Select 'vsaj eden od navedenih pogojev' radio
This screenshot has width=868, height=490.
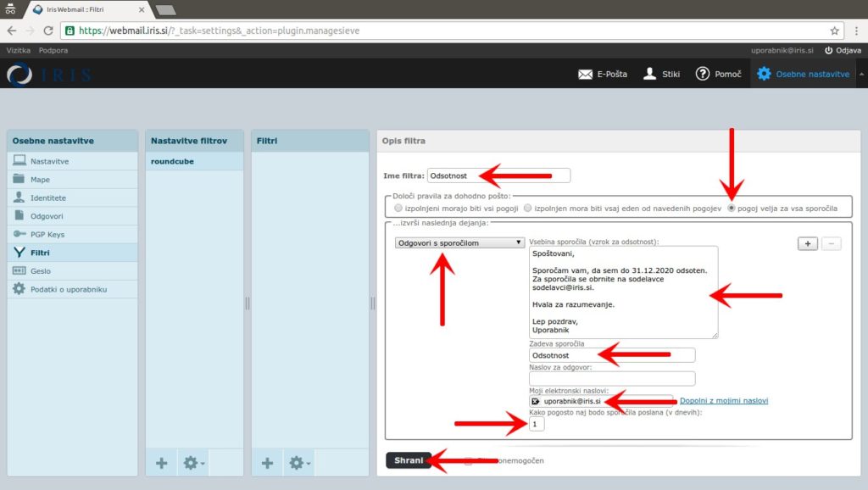coord(527,208)
